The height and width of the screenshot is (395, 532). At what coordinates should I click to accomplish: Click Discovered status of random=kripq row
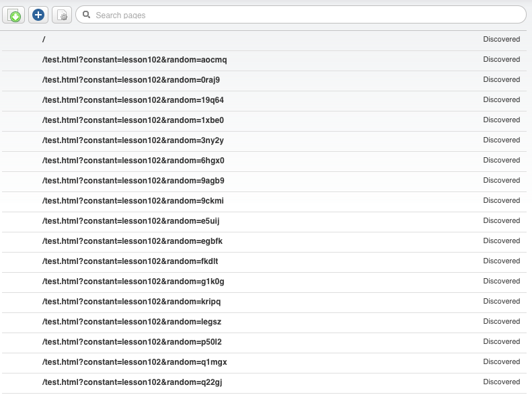(x=502, y=301)
